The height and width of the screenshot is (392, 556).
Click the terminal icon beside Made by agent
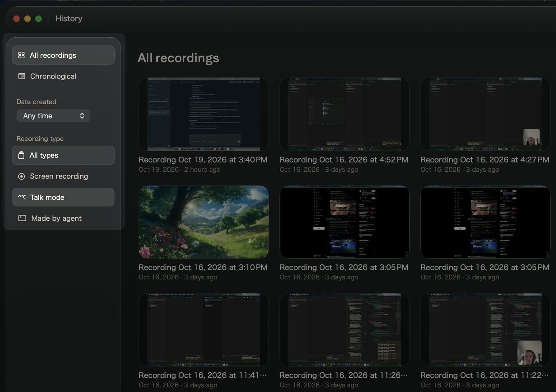coord(22,218)
